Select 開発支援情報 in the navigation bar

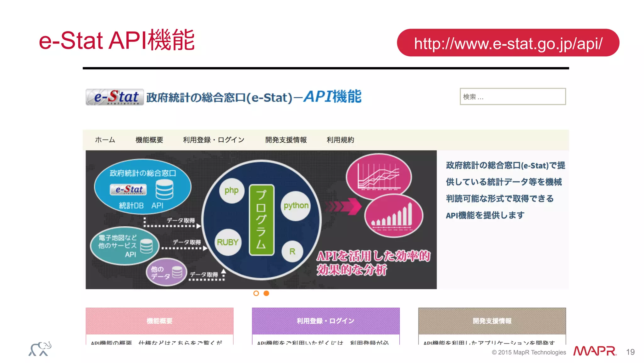tap(286, 140)
